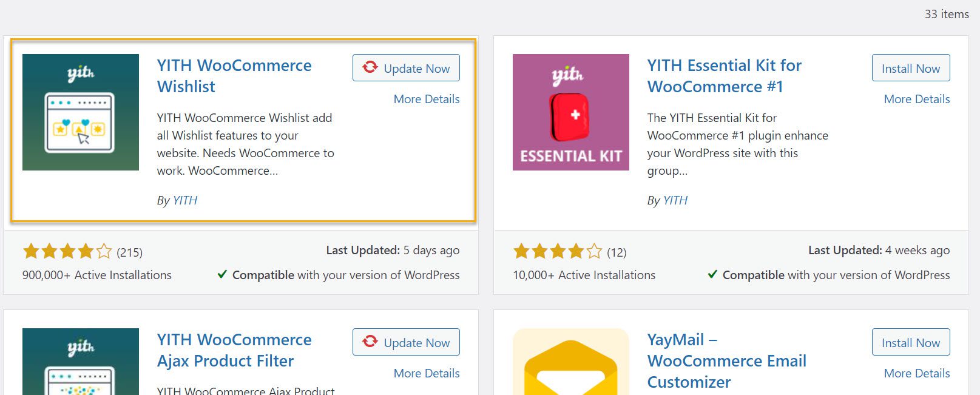Click the YITH WooCommerce Wishlist plugin icon
This screenshot has width=980, height=395.
[x=81, y=112]
